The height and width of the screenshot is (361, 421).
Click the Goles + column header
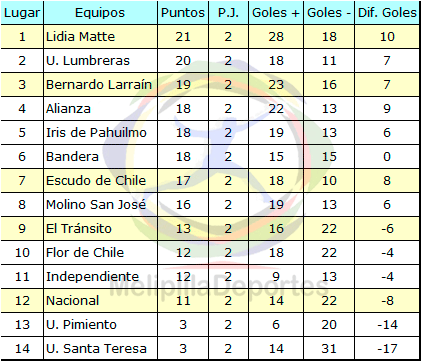pos(276,13)
